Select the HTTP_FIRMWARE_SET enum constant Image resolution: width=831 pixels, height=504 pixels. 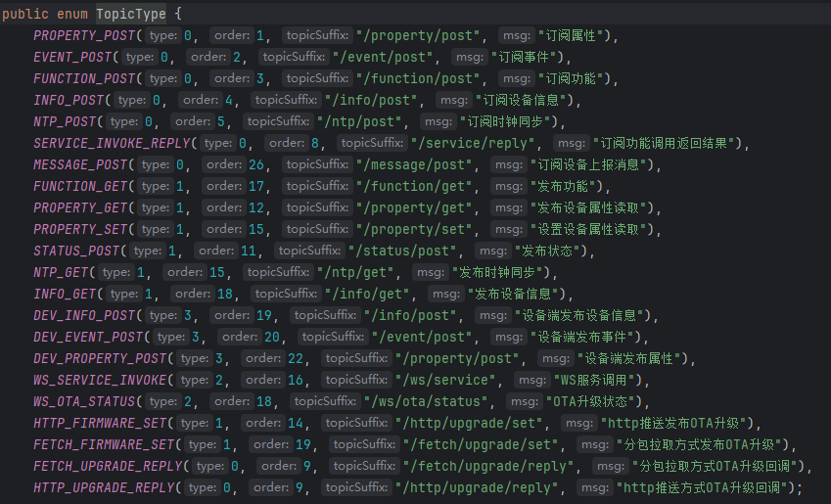tap(100, 423)
